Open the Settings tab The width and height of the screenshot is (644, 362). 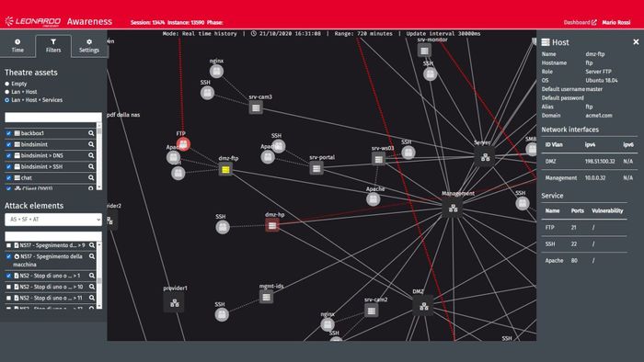pyautogui.click(x=89, y=46)
